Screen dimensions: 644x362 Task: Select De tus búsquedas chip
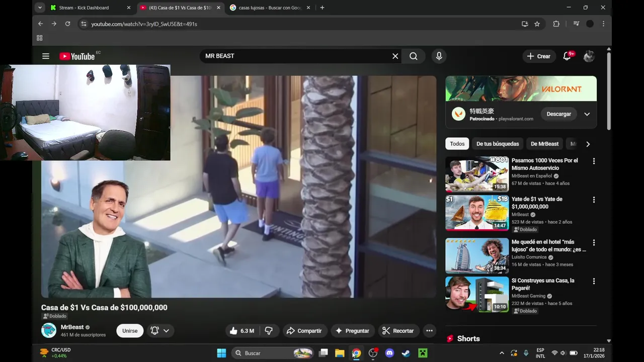pos(498,144)
